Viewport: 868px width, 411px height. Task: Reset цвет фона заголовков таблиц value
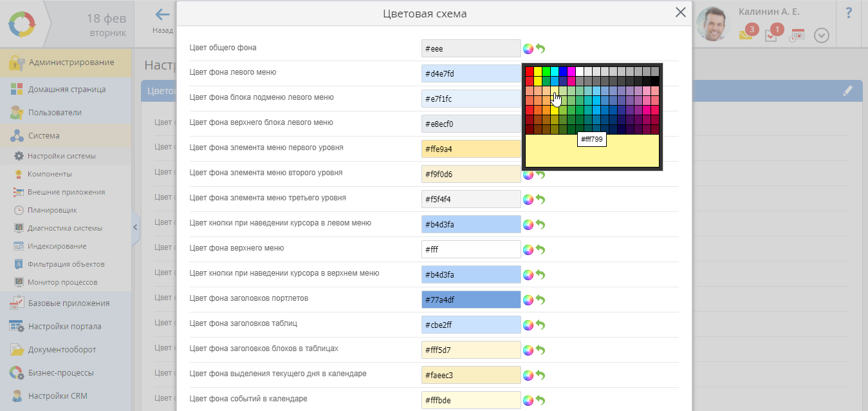point(540,325)
